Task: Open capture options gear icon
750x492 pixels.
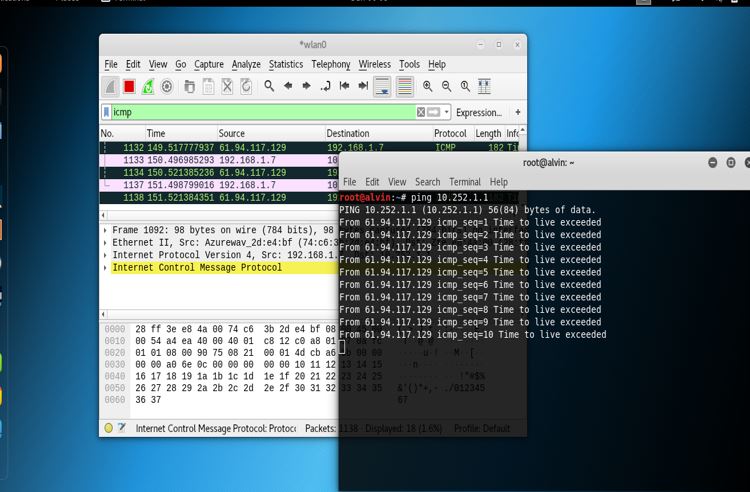Action: point(166,87)
